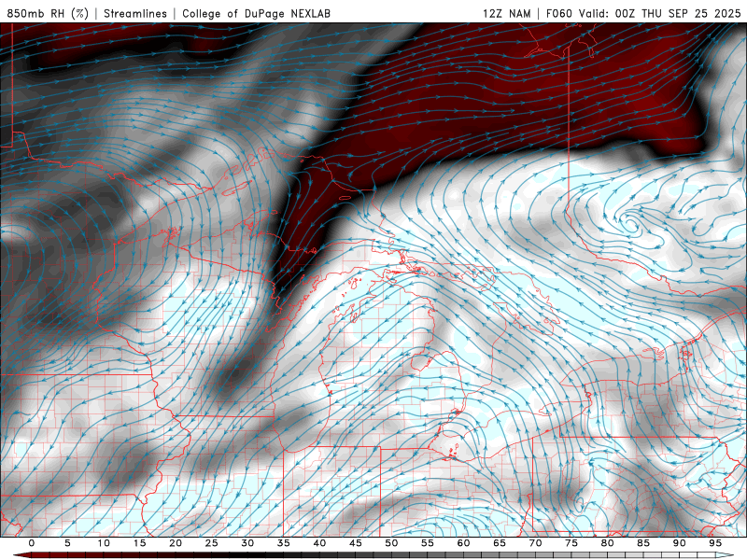Click the colorbar scale label "15"

click(139, 543)
